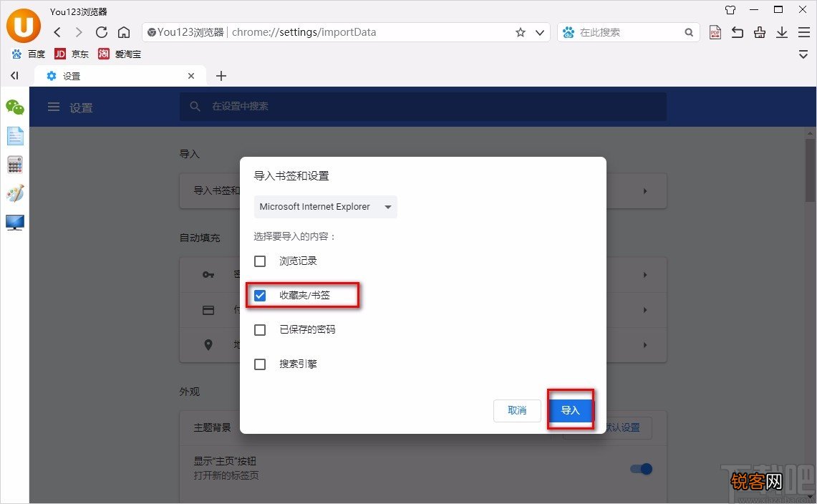The image size is (817, 504).
Task: Uncheck the 收藏夹/书签 option
Action: (x=259, y=294)
